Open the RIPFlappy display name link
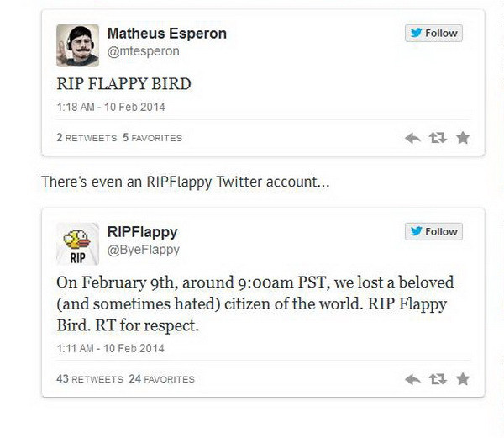 (142, 232)
